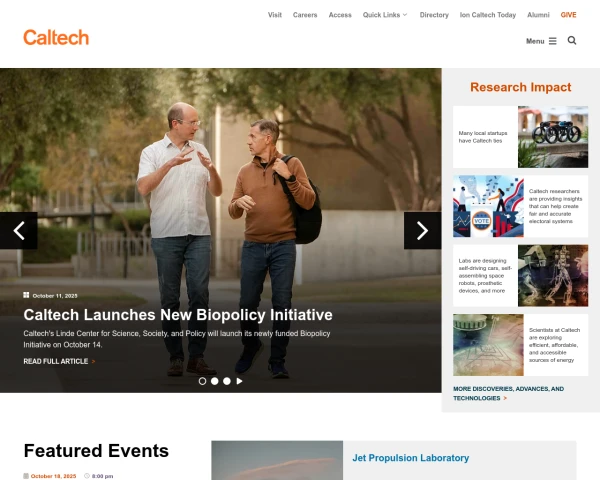
Task: Open the Access link
Action: pyautogui.click(x=340, y=15)
